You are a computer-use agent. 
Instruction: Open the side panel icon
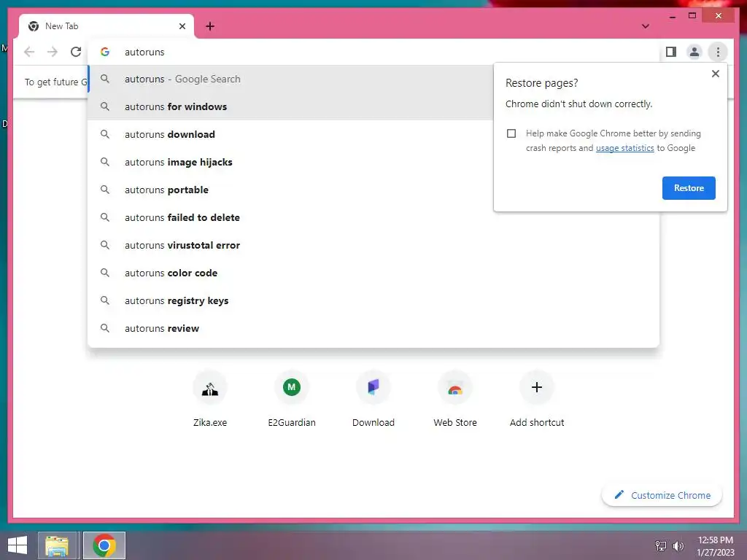coord(671,52)
